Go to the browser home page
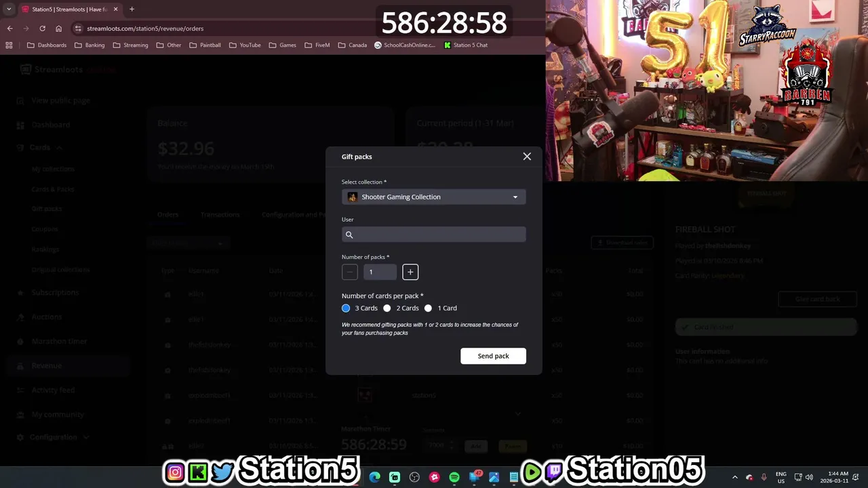The height and width of the screenshot is (488, 868). (58, 28)
